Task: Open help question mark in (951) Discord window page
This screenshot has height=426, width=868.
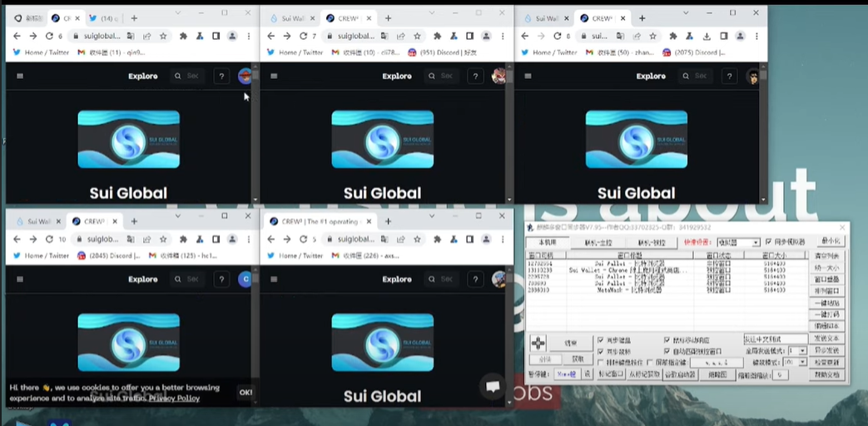Action: tap(475, 77)
